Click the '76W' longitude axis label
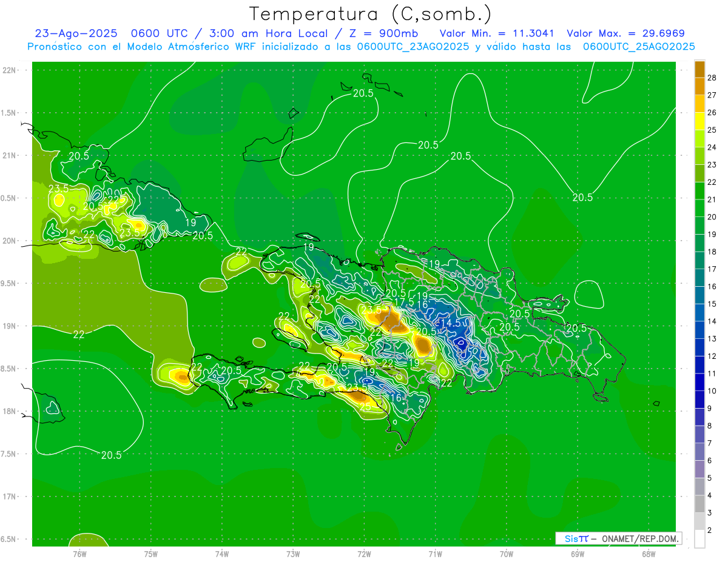Viewport: 728px width, 562px height. coord(79,554)
